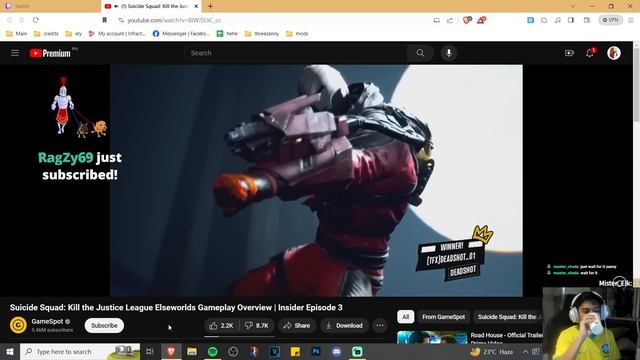This screenshot has width=640, height=360.
Task: Download the video
Action: pos(344,325)
